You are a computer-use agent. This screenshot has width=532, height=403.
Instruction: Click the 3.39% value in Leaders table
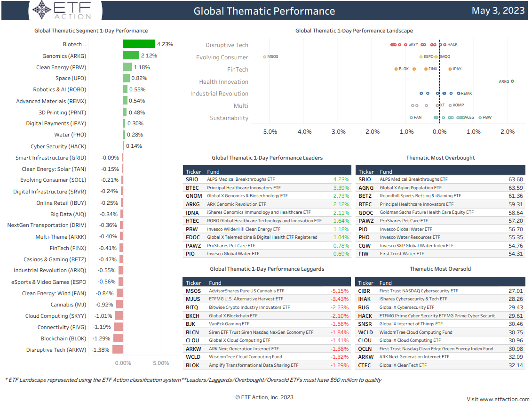pos(341,188)
